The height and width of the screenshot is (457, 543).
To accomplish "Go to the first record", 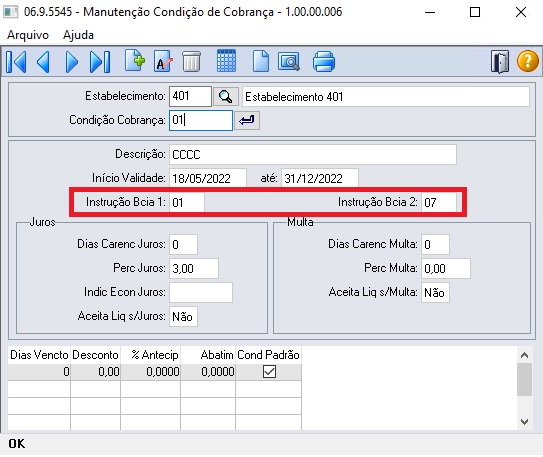I will [x=16, y=62].
